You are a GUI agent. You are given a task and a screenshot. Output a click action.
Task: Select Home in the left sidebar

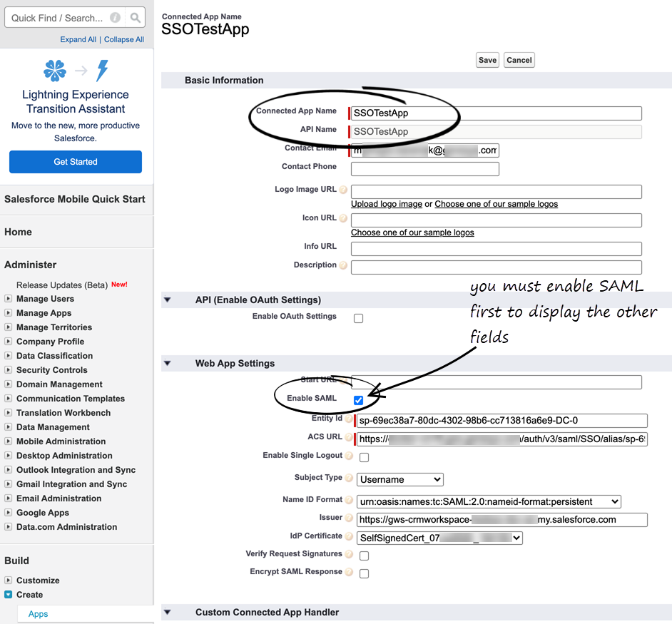click(x=18, y=232)
